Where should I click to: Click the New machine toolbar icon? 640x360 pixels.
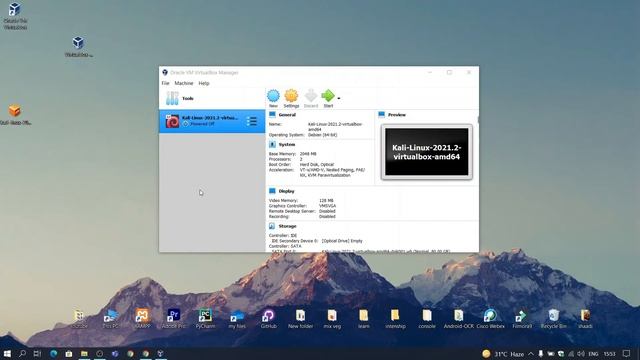(x=273, y=98)
